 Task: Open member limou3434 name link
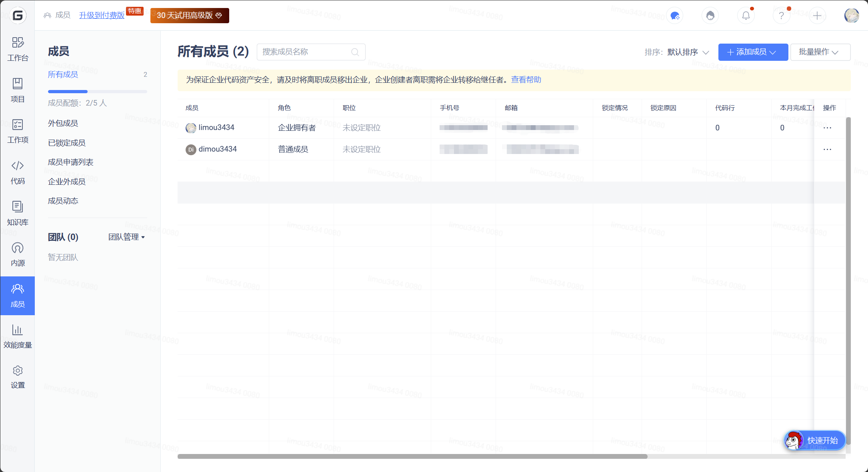(x=216, y=128)
